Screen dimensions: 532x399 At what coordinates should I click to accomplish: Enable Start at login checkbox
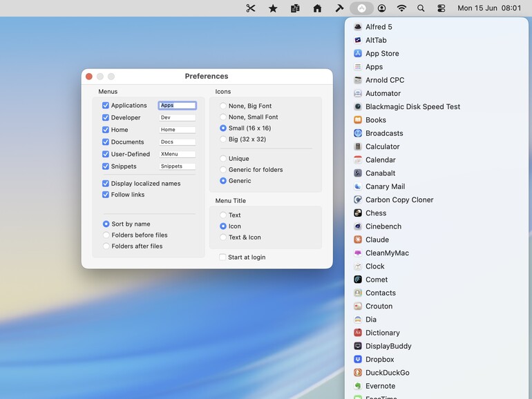222,257
